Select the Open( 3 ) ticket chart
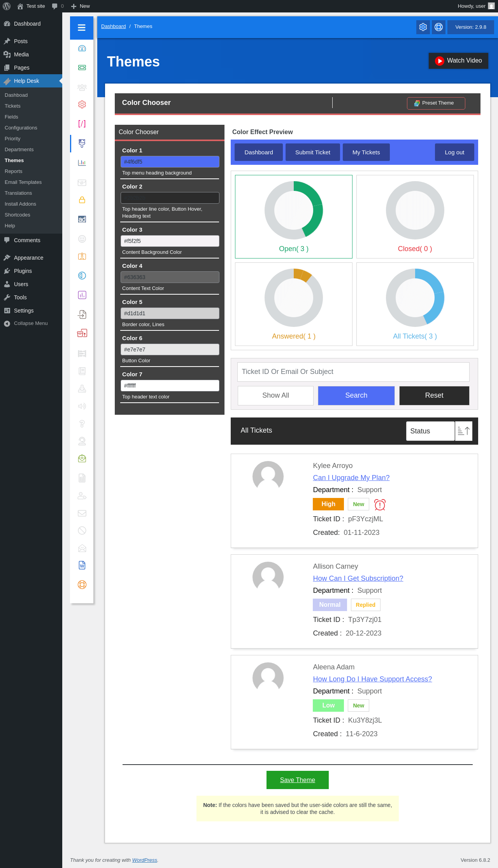This screenshot has height=868, width=498. point(294,217)
